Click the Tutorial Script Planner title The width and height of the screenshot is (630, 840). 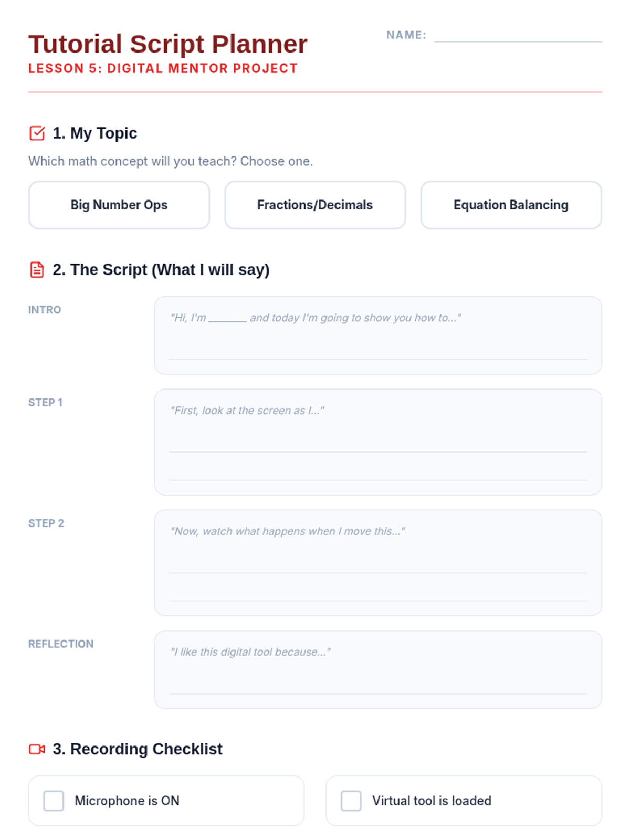(x=168, y=44)
